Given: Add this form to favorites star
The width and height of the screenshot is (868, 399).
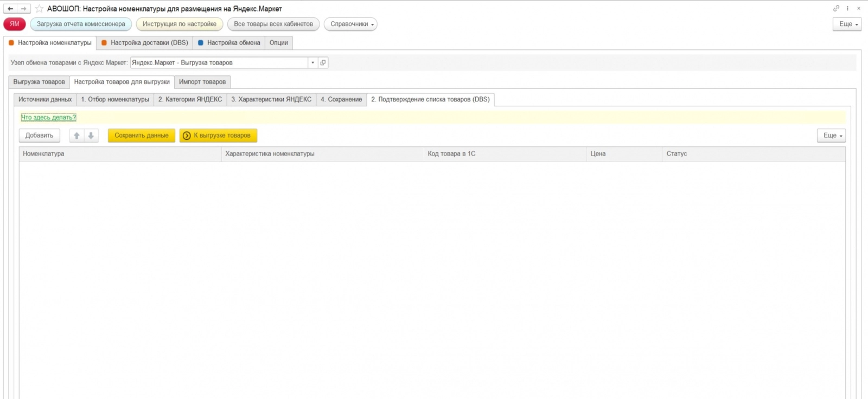Looking at the screenshot, I should (39, 9).
